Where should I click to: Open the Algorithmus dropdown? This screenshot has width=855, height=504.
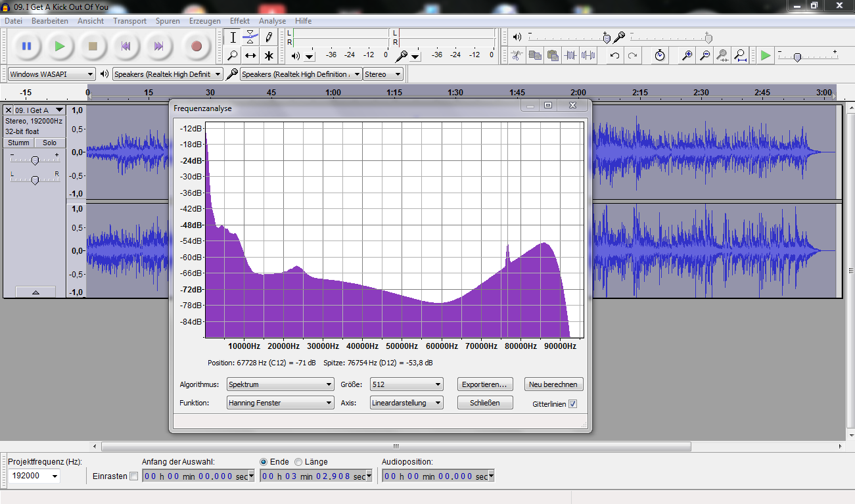(x=280, y=384)
